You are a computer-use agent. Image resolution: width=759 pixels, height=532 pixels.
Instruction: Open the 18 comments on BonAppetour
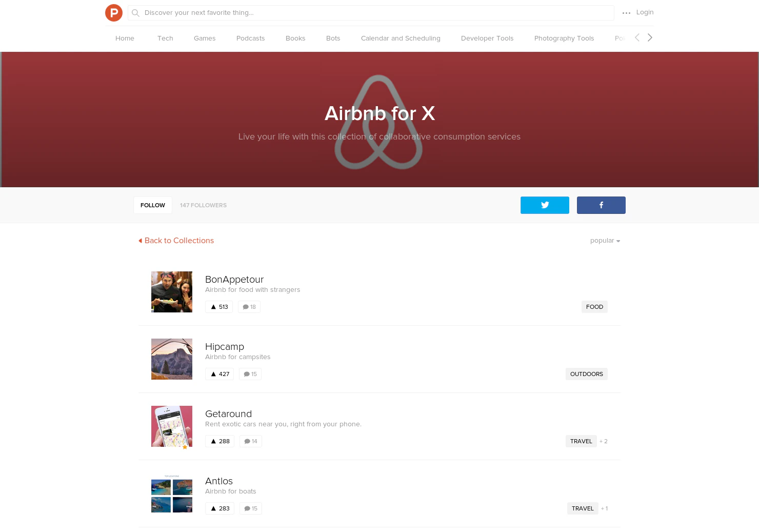coord(249,307)
